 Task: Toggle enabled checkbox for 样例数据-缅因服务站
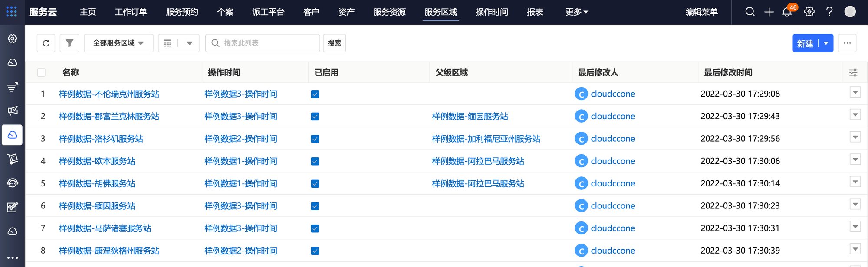(x=315, y=206)
